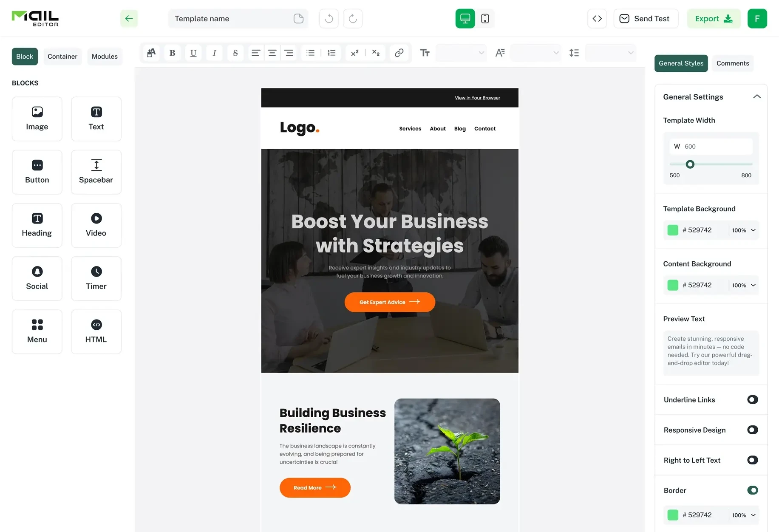This screenshot has width=779, height=532.
Task: Open the line height dropdown
Action: click(610, 53)
